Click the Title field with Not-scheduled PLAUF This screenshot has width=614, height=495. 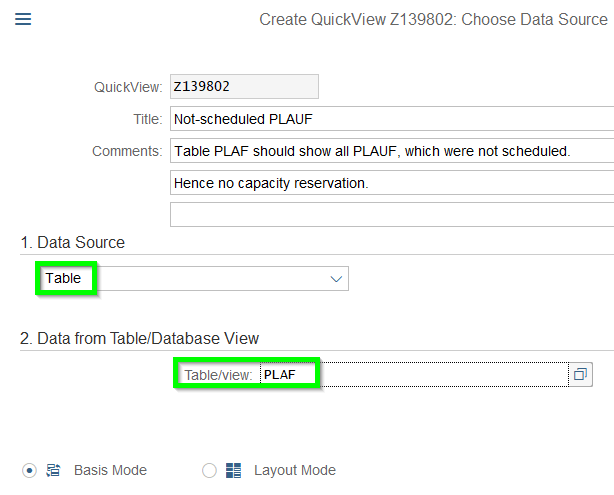pos(390,119)
